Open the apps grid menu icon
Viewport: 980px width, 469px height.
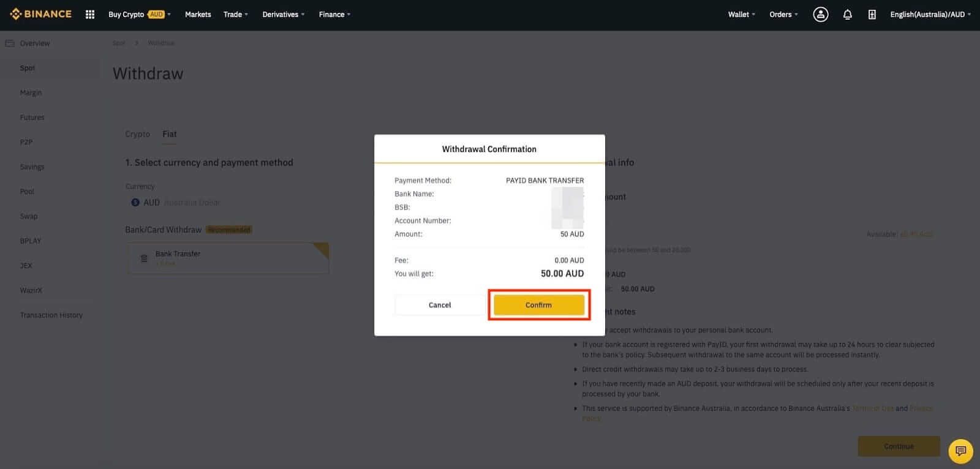coord(90,14)
